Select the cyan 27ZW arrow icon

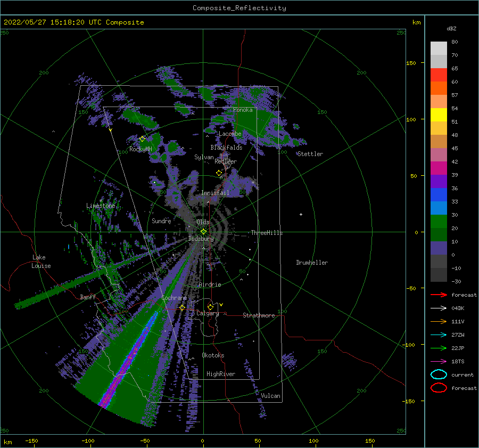[x=439, y=335]
